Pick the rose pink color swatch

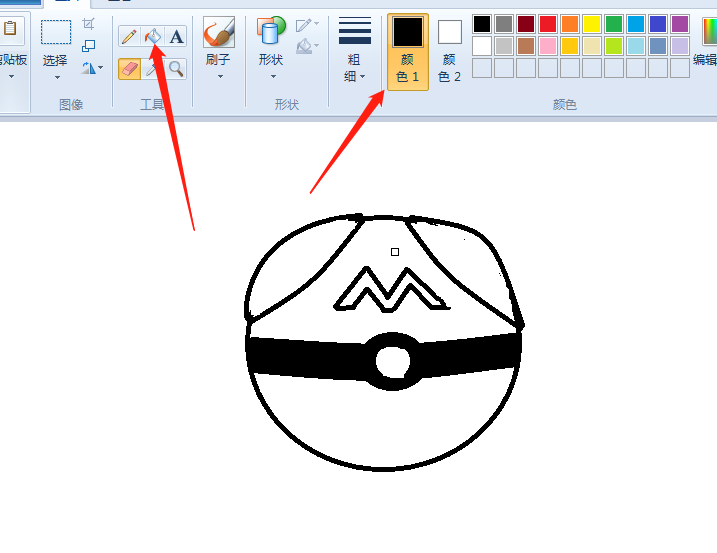click(548, 46)
